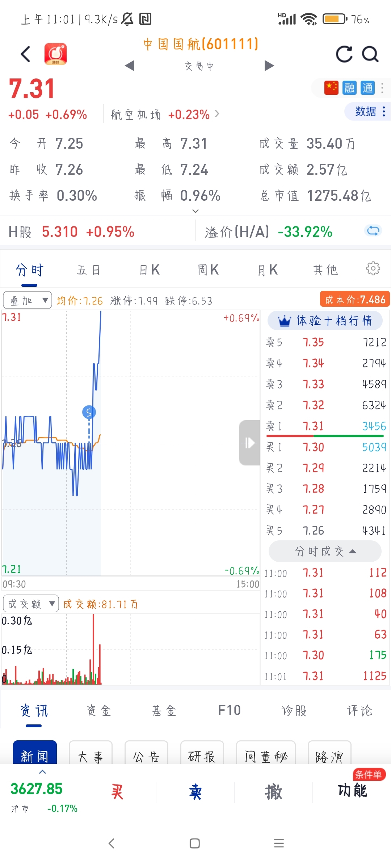Screen dimensions: 391x868
Task: Select 卖3 price 7.33 row
Action: pos(325,384)
